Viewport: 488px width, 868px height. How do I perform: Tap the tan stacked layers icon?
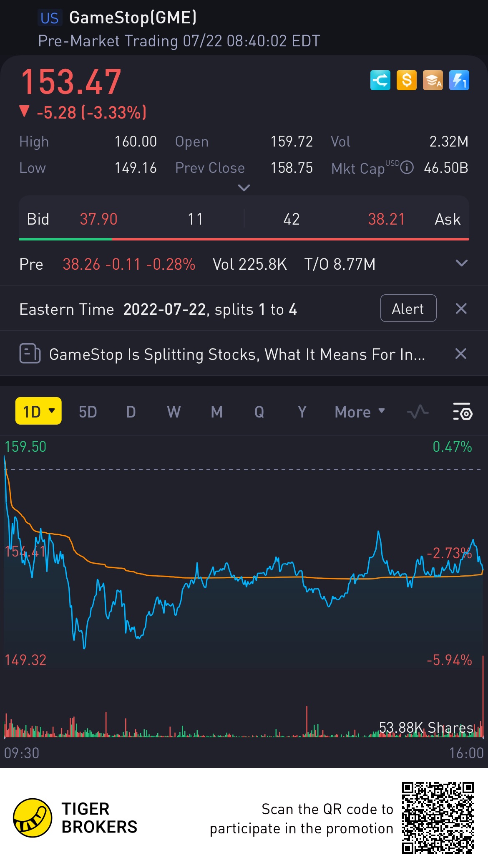433,80
